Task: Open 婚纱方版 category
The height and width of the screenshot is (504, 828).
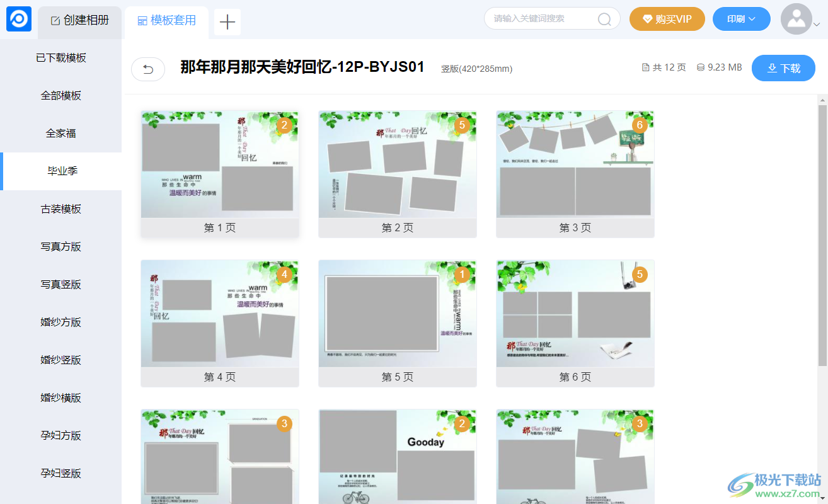Action: [x=61, y=323]
